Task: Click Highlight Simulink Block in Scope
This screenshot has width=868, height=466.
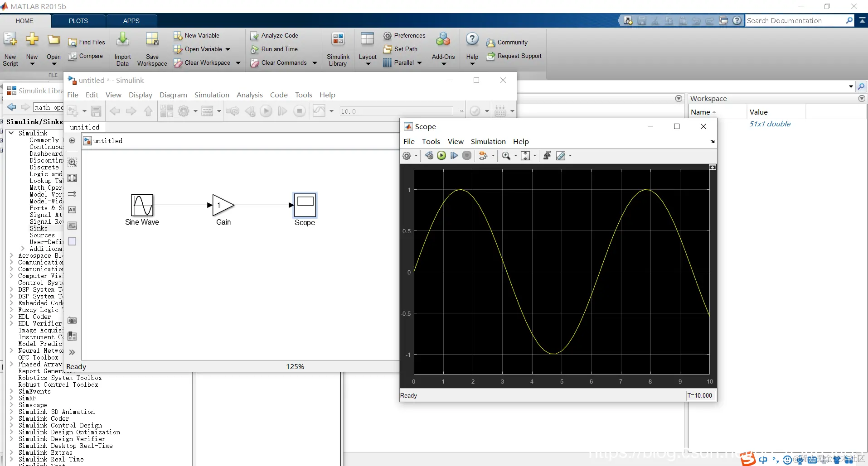Action: pyautogui.click(x=483, y=156)
